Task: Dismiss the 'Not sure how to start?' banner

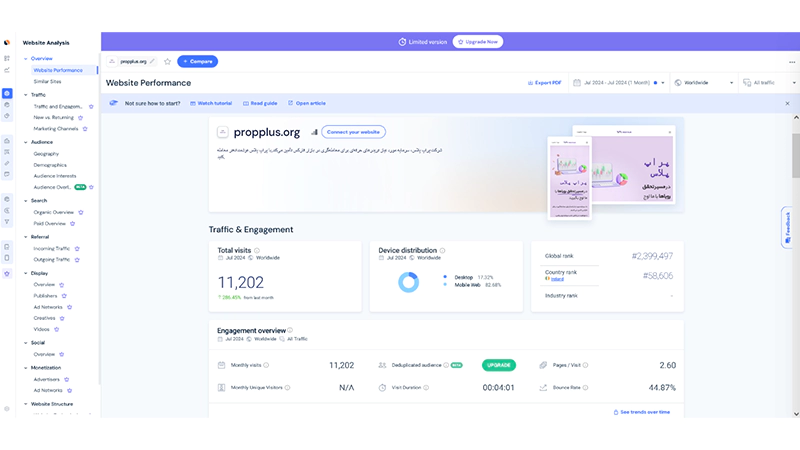Action: [787, 104]
